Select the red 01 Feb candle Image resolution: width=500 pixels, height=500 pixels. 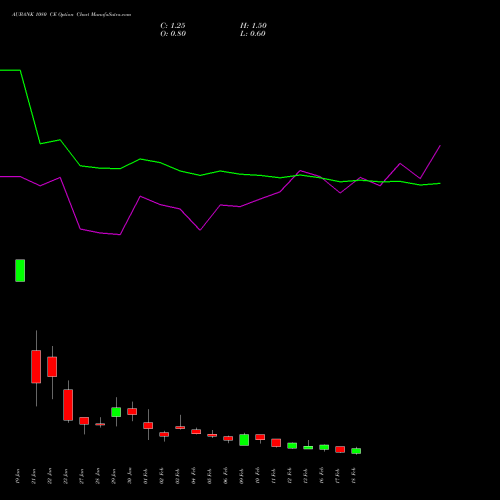[x=148, y=425]
